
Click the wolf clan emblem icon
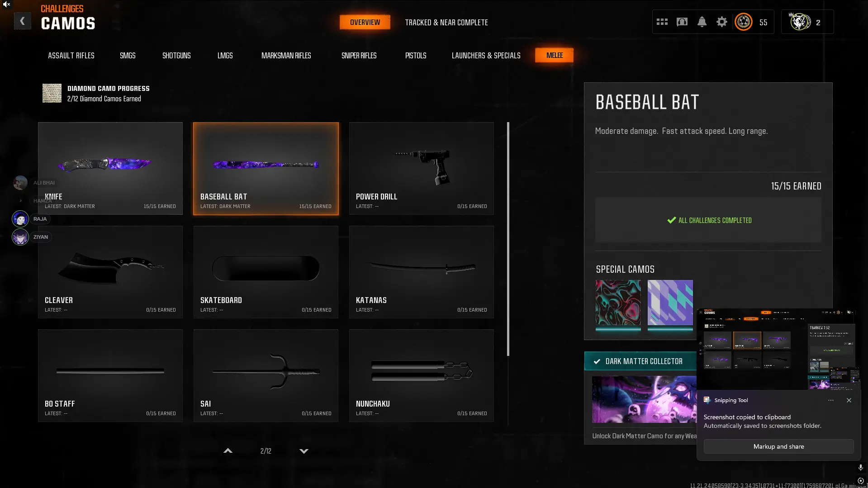pyautogui.click(x=800, y=22)
